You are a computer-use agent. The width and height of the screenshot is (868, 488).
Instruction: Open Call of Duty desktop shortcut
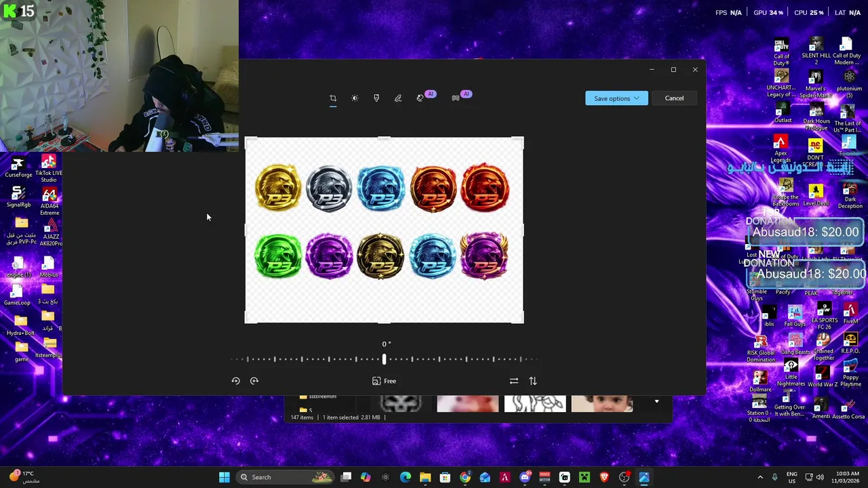click(782, 52)
